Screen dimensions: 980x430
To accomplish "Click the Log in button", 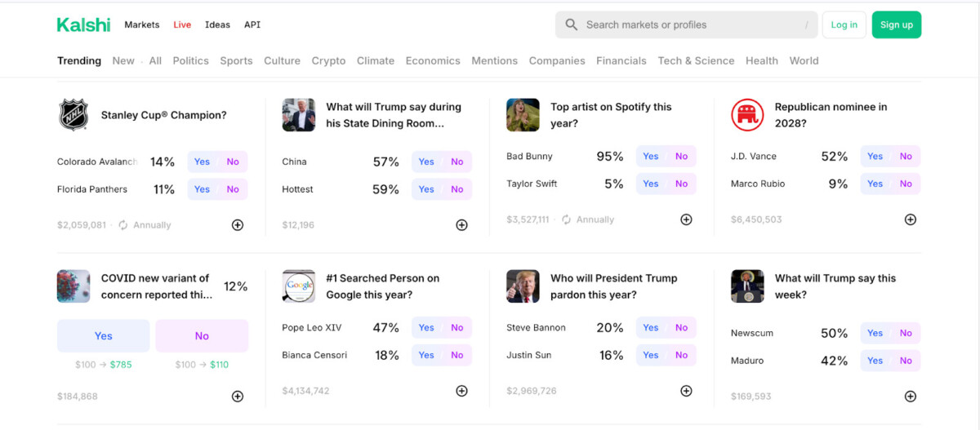I will pos(844,24).
